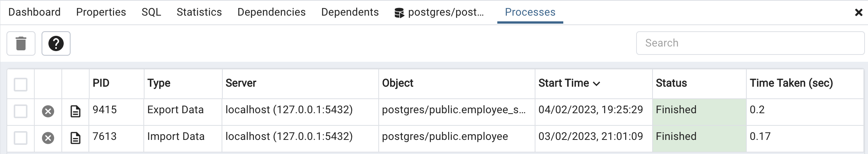The width and height of the screenshot is (868, 154).
Task: Open the Statistics tab
Action: point(199,12)
